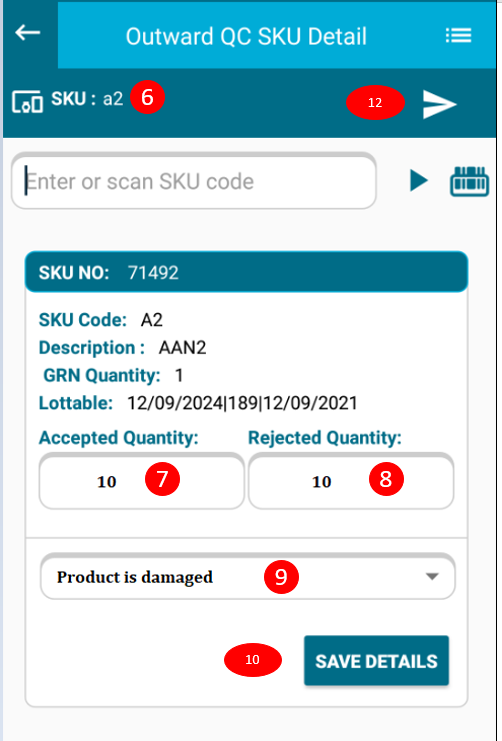Tap the send paper-plane icon

click(x=440, y=104)
